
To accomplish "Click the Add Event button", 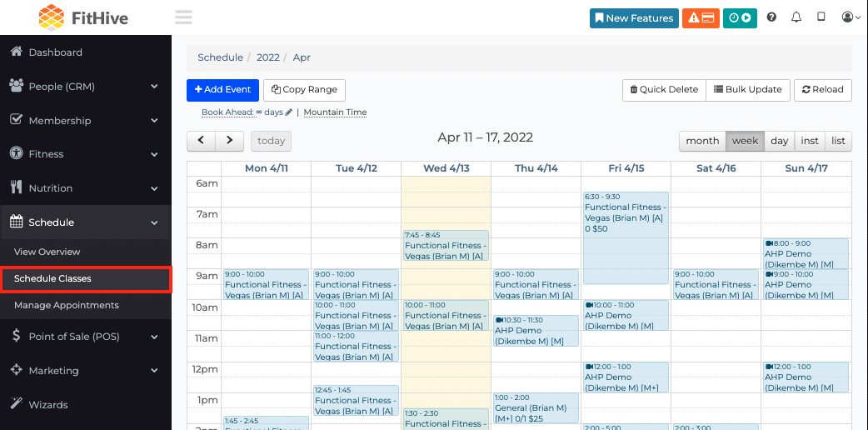I will tap(222, 90).
